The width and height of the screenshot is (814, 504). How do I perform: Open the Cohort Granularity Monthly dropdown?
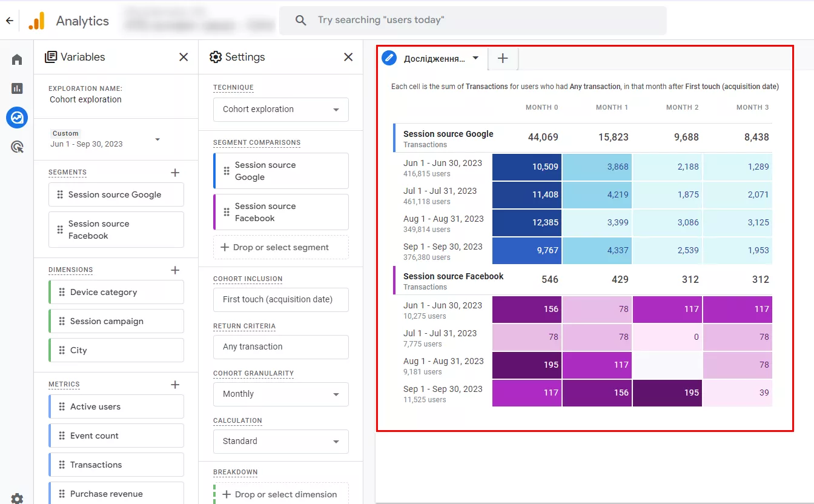point(281,394)
